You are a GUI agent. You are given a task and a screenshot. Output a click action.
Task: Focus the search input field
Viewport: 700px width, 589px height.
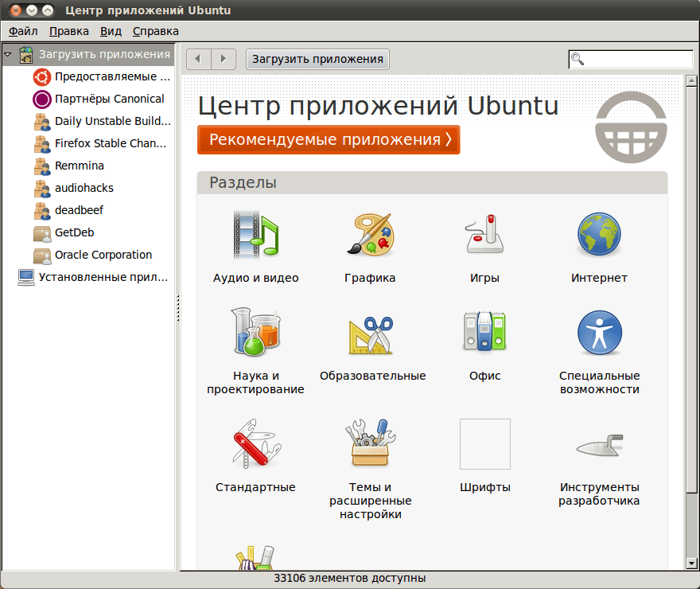pyautogui.click(x=631, y=59)
